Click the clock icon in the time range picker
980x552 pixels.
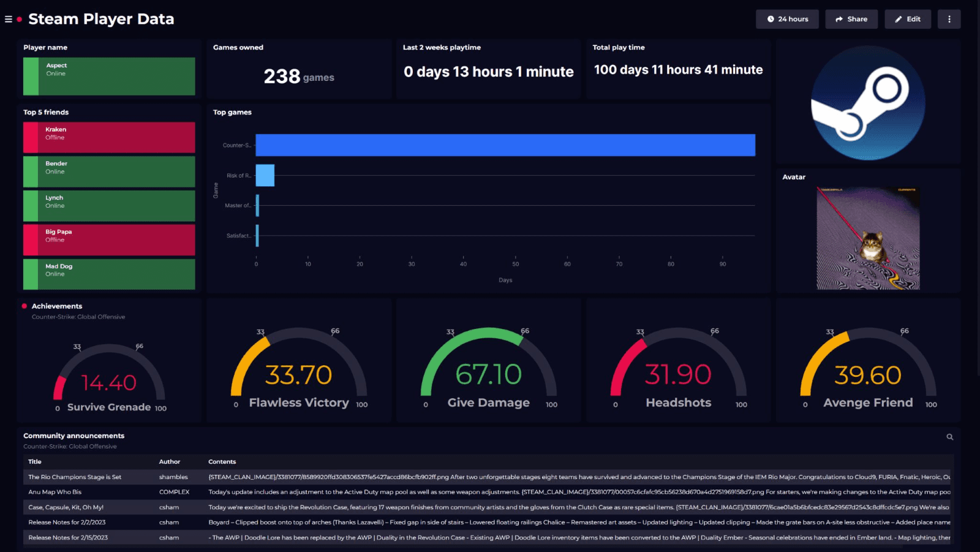point(770,19)
